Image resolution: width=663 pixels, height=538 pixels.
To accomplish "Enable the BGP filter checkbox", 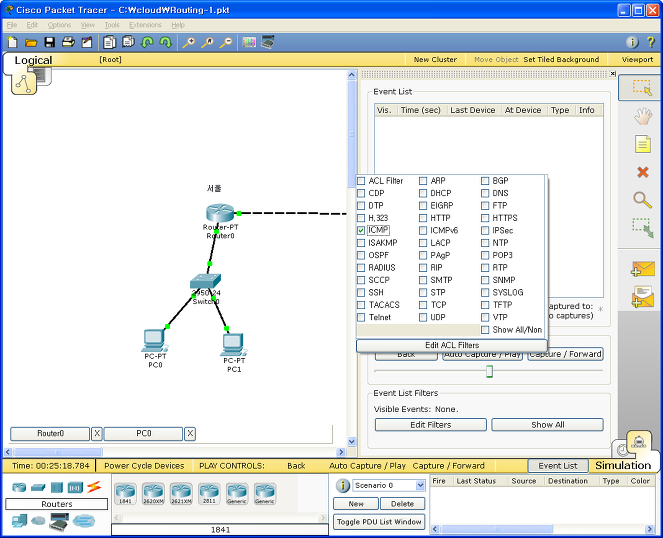I will coord(485,181).
